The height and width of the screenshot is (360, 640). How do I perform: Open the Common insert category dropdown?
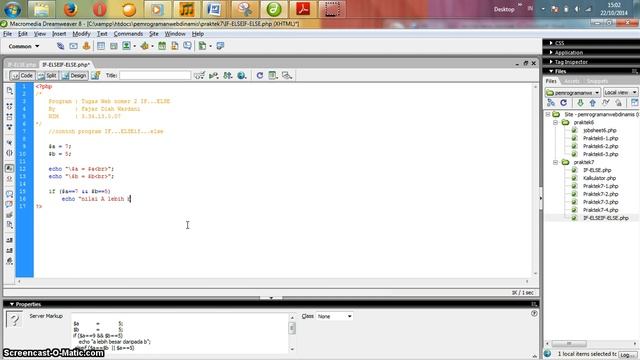point(24,47)
